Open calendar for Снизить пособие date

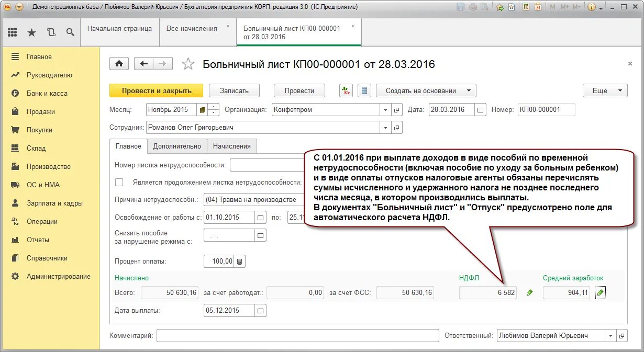tap(260, 235)
